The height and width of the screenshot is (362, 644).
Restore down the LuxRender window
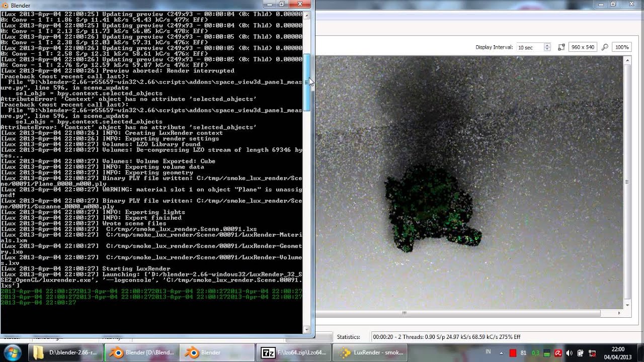tap(613, 4)
